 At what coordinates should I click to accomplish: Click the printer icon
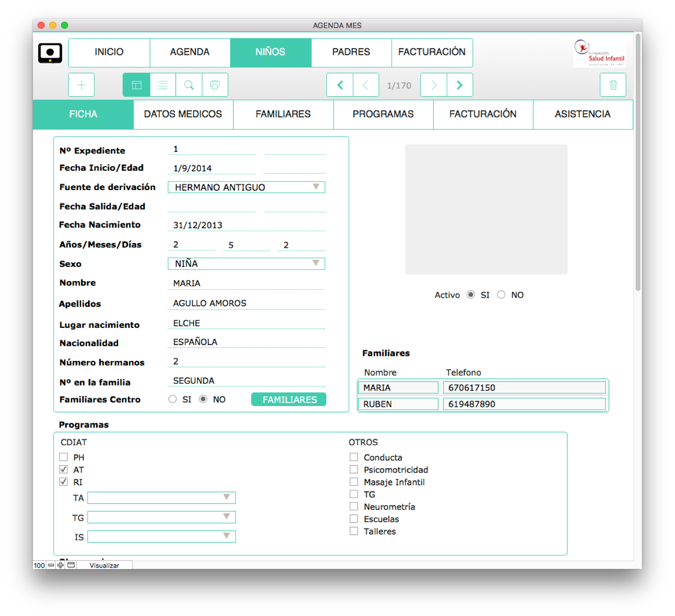(x=215, y=85)
